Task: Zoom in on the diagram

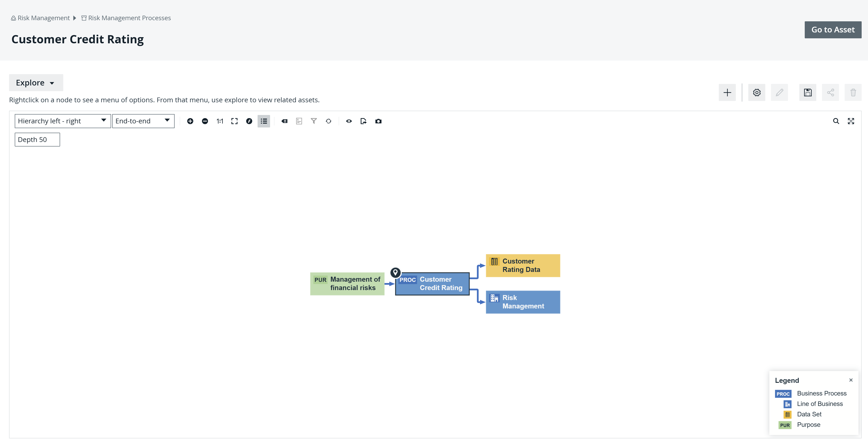Action: coord(190,121)
